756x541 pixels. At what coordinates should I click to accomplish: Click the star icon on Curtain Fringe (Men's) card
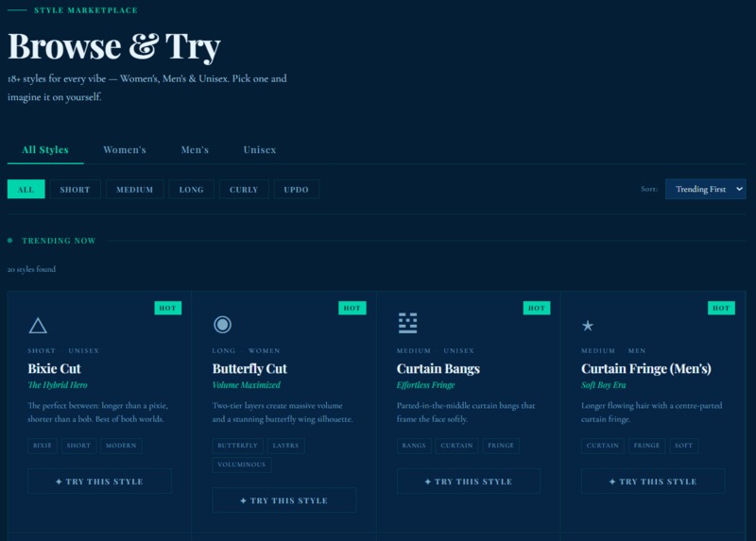[587, 326]
